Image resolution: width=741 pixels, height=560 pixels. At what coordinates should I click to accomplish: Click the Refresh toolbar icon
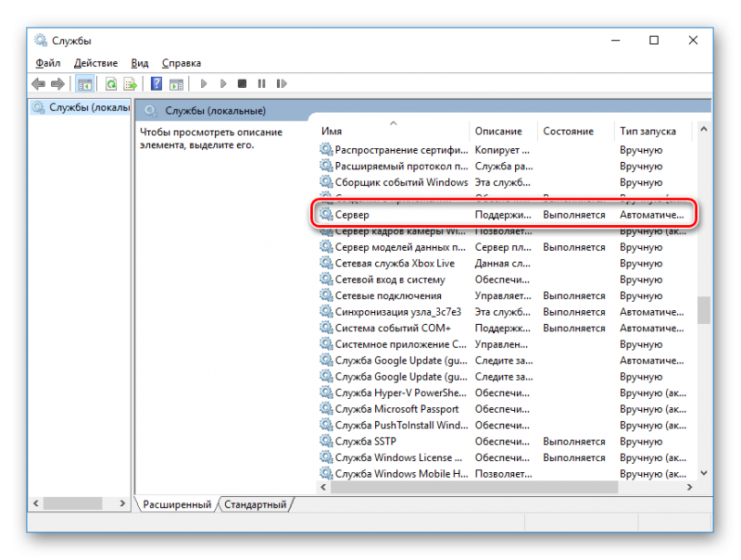pos(110,84)
